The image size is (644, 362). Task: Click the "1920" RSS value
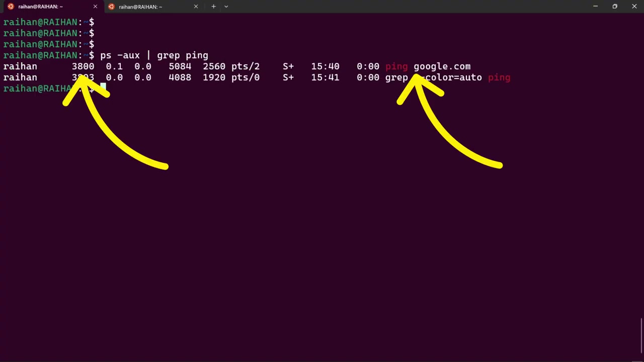point(214,77)
